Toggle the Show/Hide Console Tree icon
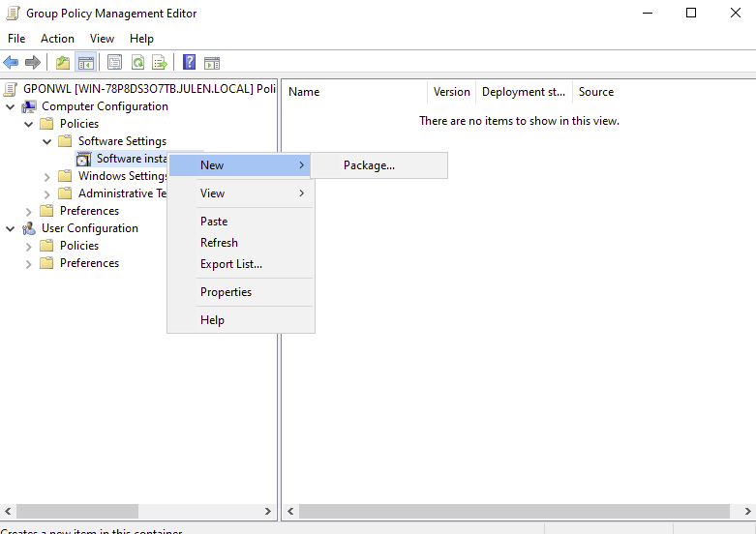Image resolution: width=756 pixels, height=534 pixels. pos(86,63)
